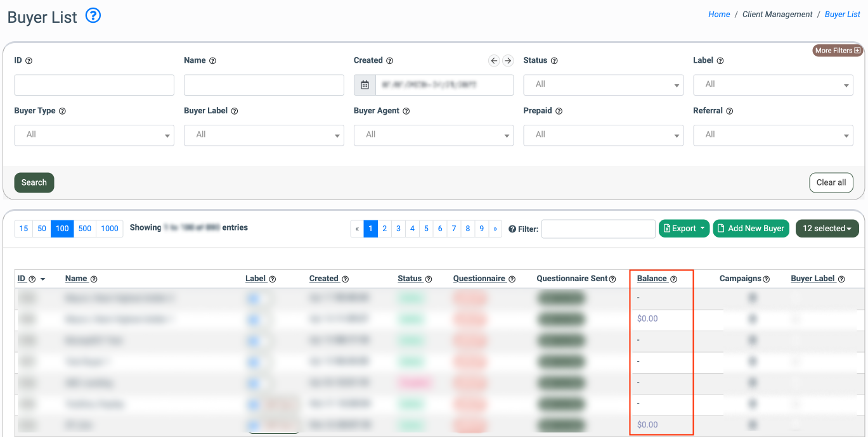Open the 12 selected columns dropdown
The width and height of the screenshot is (868, 437).
pos(827,229)
